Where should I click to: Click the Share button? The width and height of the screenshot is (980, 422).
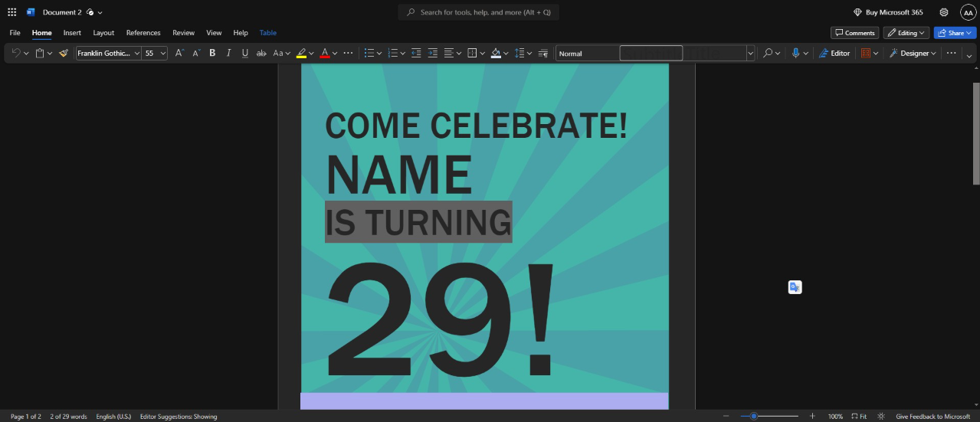(954, 33)
